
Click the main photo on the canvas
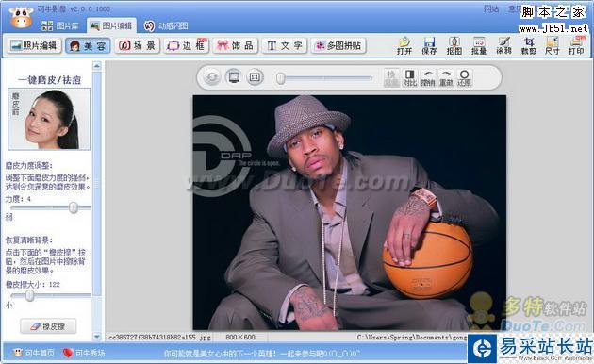point(349,212)
